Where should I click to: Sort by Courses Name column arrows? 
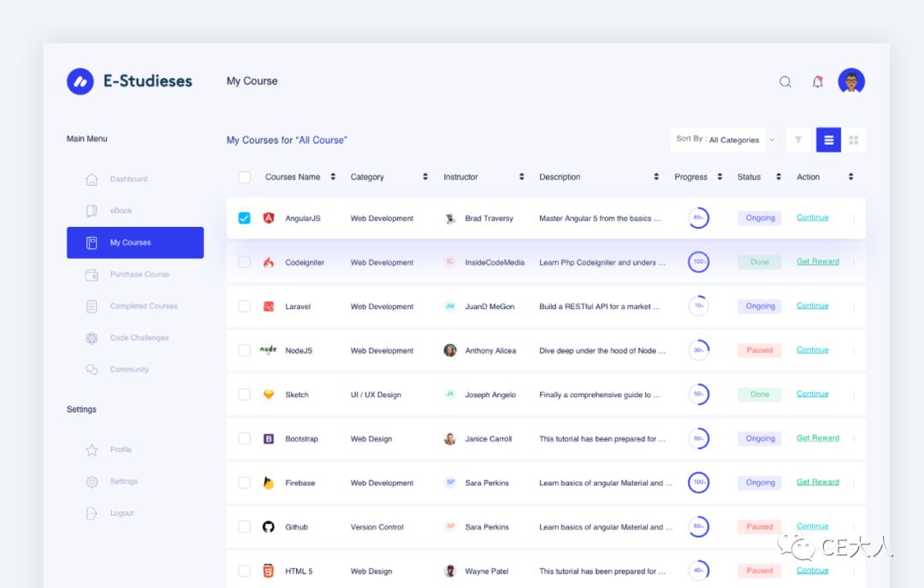tap(333, 177)
